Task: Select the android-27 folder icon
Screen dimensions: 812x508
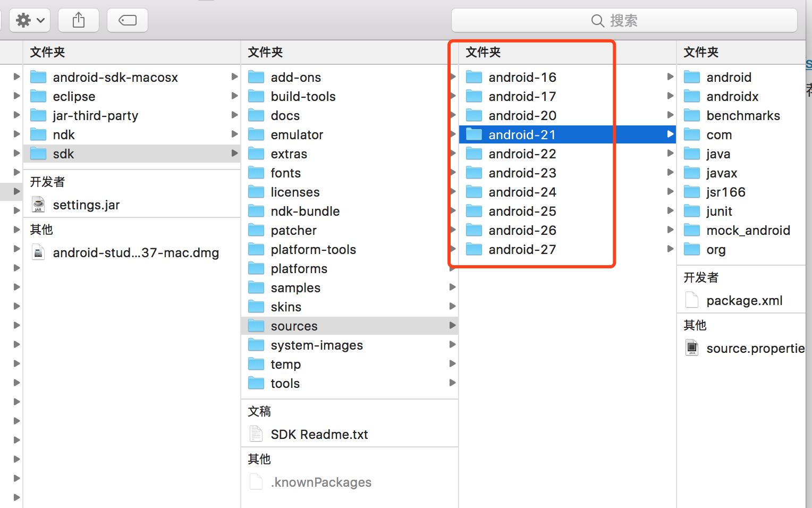Action: pos(474,250)
